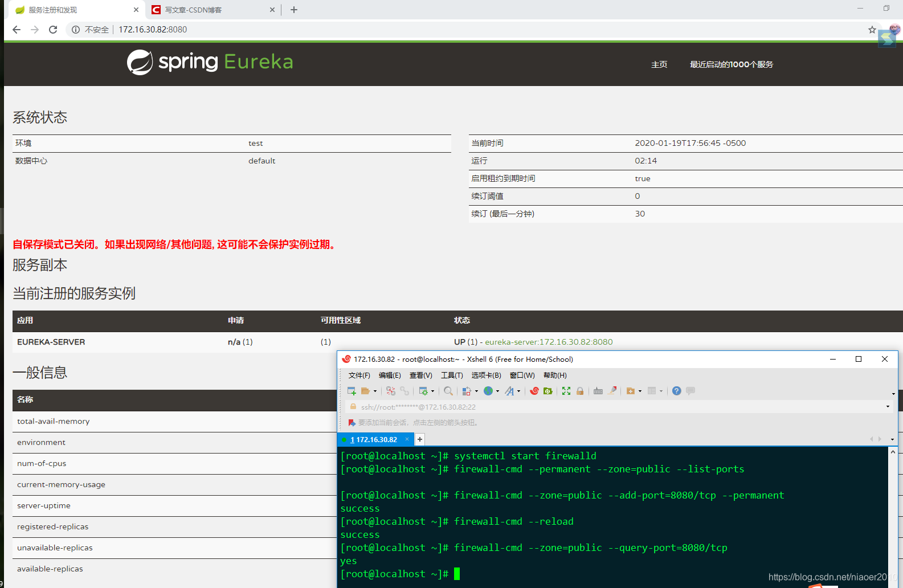
Task: Click New session icon in Xshell toolbar
Action: point(352,391)
